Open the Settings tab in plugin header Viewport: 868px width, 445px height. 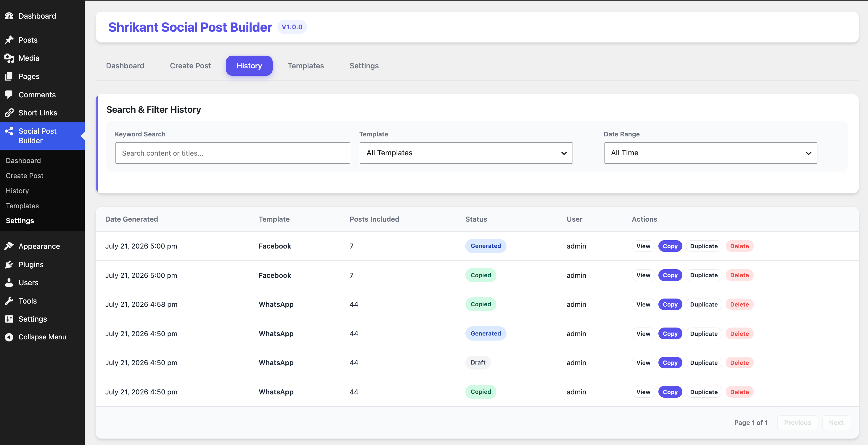(364, 66)
